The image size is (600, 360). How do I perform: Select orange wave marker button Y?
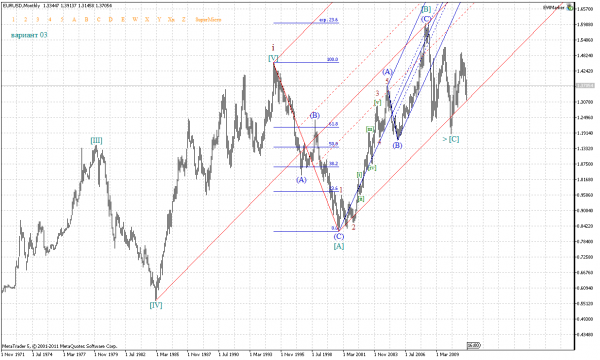pyautogui.click(x=159, y=20)
